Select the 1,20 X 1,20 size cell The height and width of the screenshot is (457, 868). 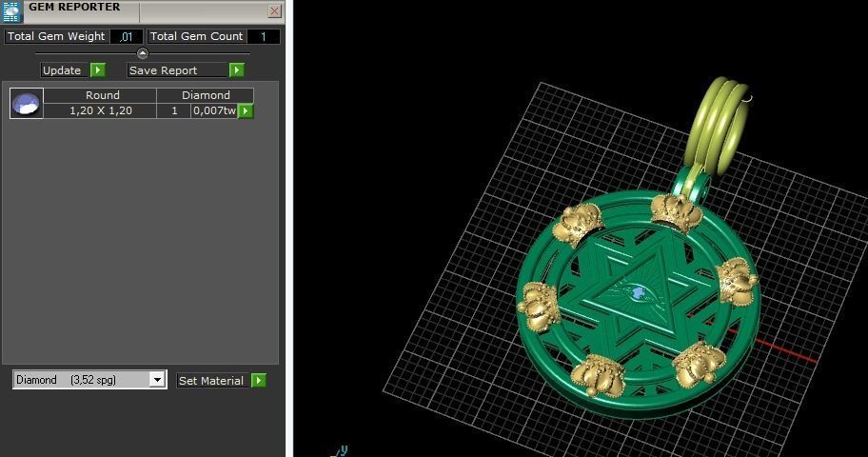101,110
